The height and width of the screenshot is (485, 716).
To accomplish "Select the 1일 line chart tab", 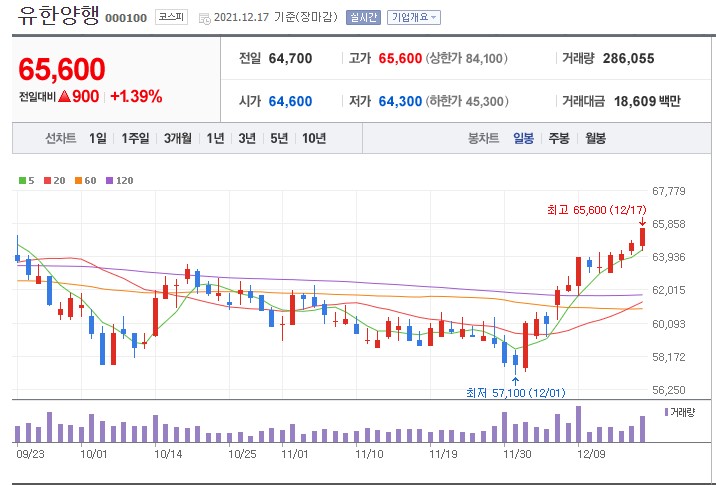I will 98,138.
